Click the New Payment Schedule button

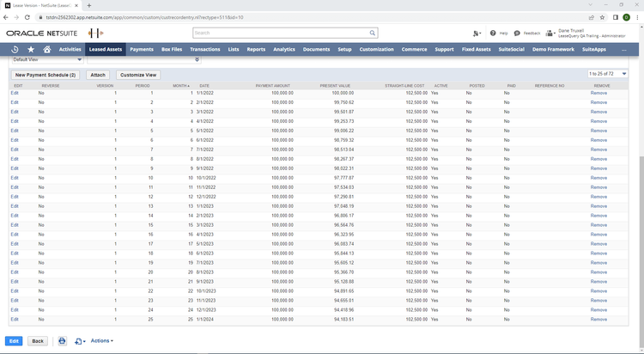pyautogui.click(x=46, y=75)
